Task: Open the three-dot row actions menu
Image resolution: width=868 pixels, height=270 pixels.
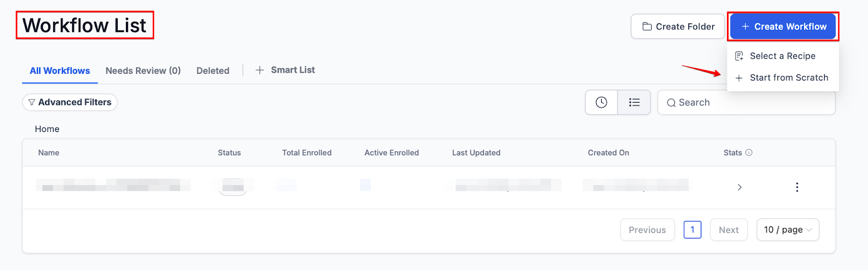Action: (797, 187)
